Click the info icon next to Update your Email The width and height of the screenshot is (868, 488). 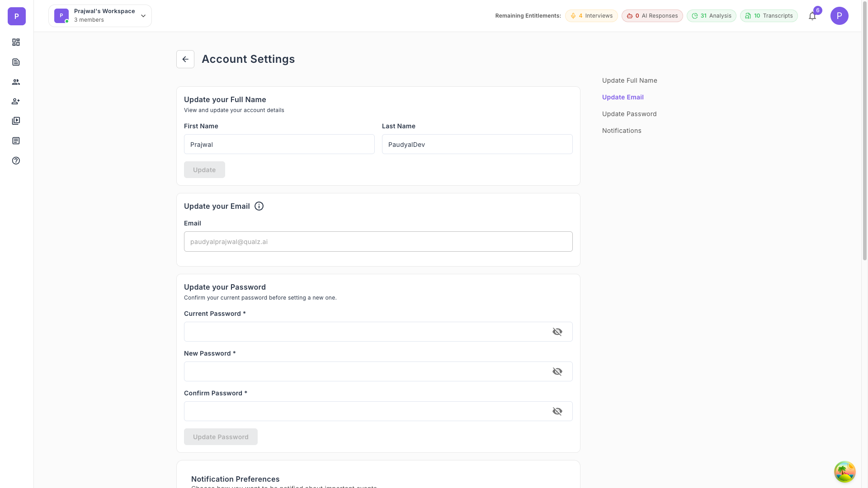[x=259, y=206]
